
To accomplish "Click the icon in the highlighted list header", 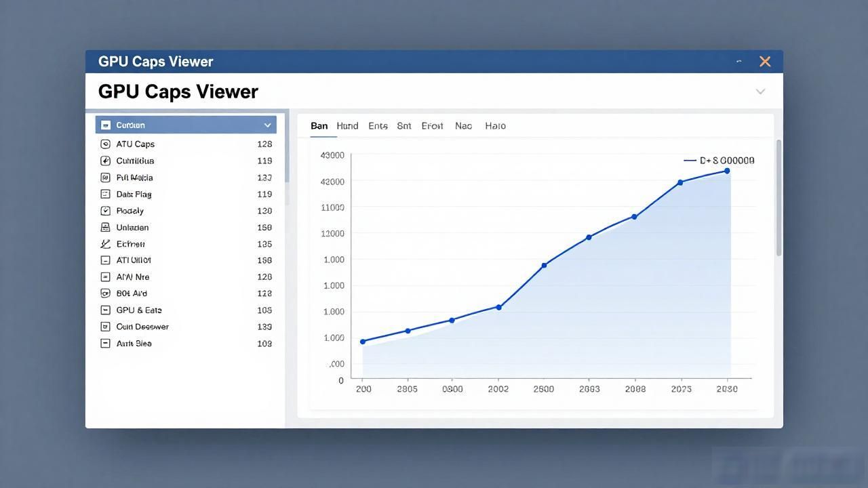I will 105,125.
